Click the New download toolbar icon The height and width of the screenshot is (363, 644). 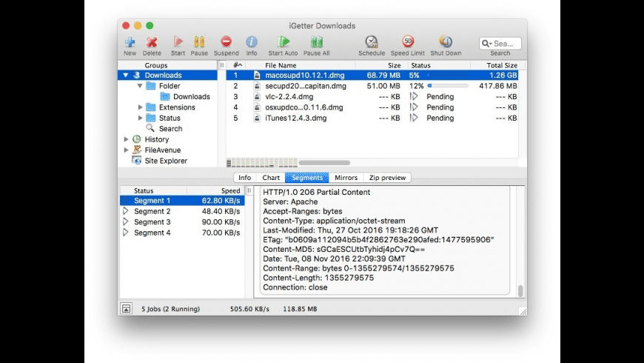tap(130, 42)
